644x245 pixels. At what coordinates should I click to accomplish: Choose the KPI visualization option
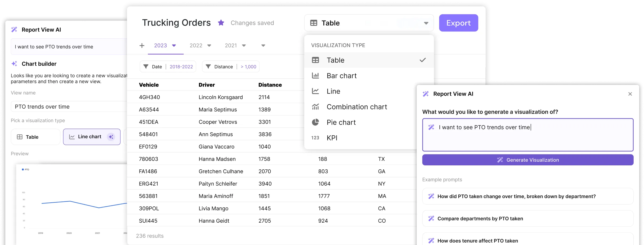tap(332, 138)
